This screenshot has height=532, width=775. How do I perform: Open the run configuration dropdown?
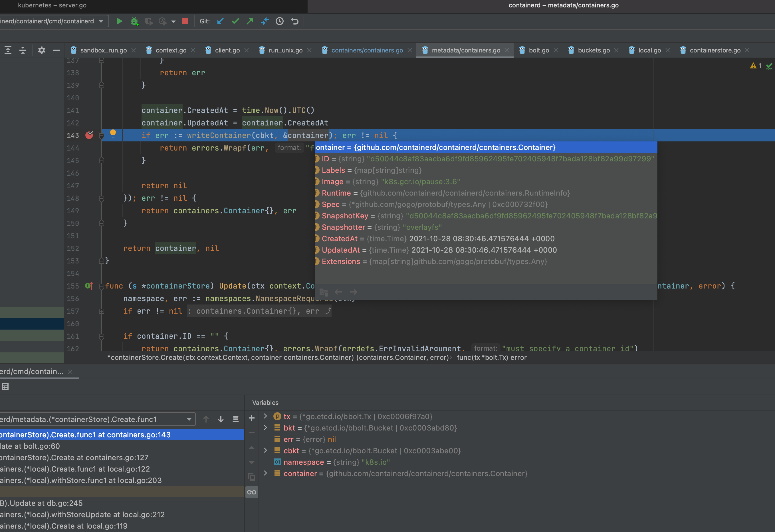pos(101,21)
